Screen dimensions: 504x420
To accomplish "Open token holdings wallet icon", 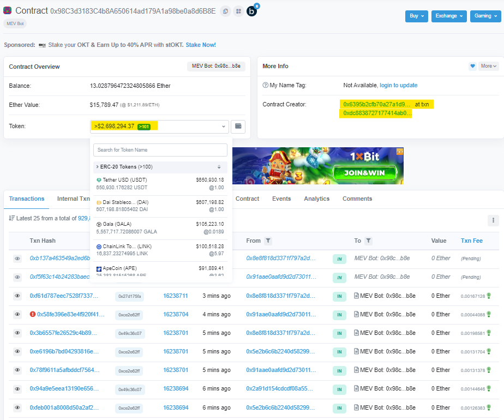I will tap(238, 127).
